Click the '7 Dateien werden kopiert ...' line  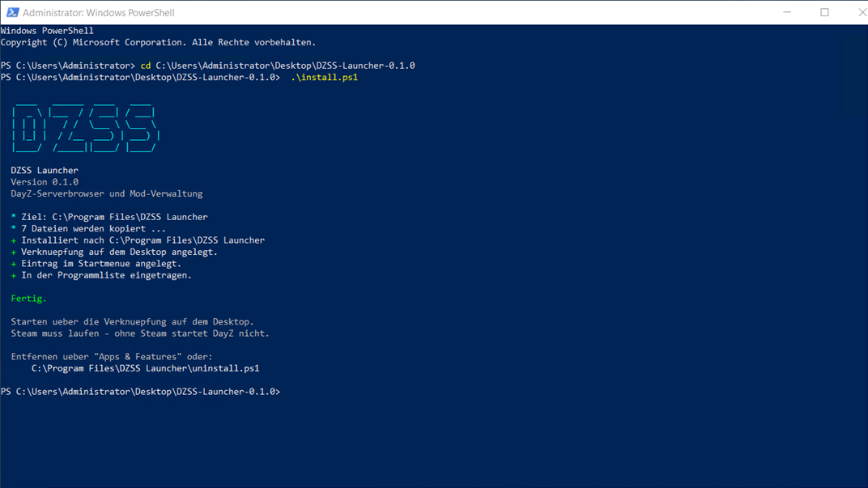pos(88,228)
